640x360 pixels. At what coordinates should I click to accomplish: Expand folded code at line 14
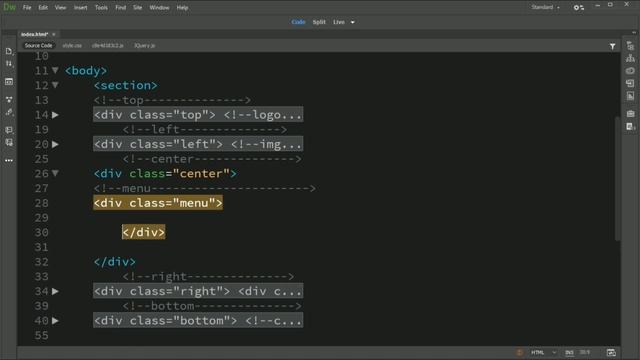(x=55, y=115)
